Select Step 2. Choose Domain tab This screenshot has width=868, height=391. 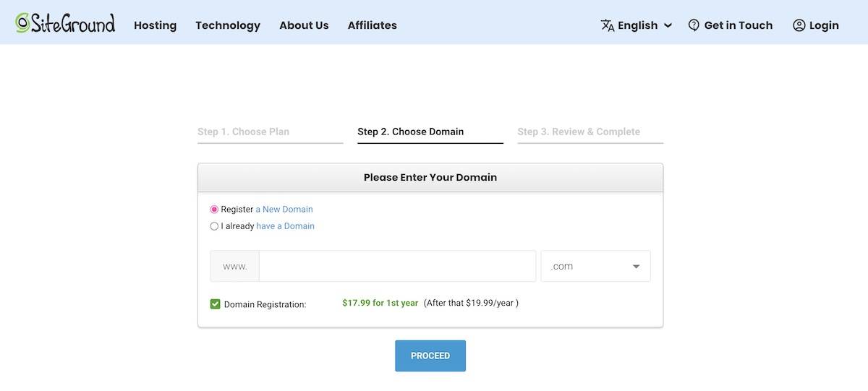pos(411,132)
